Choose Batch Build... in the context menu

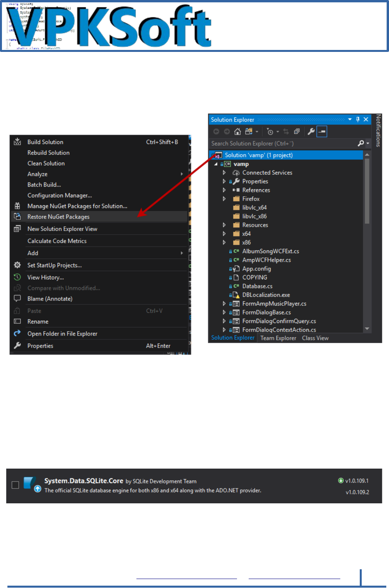click(x=99, y=185)
